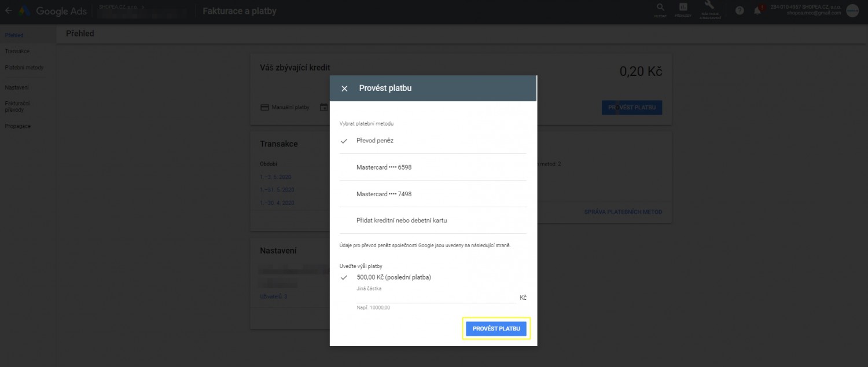The height and width of the screenshot is (367, 868).
Task: Click the 0,20 Kč remaining credit value
Action: [x=641, y=71]
